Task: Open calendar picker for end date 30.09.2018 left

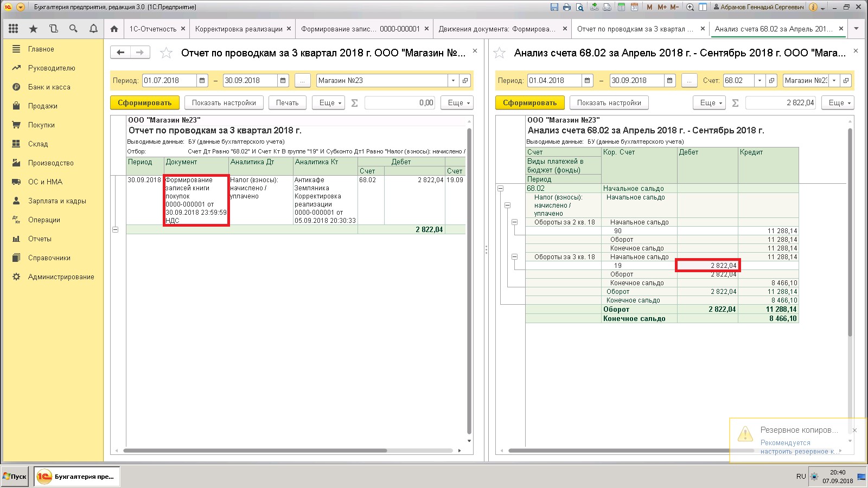Action: pyautogui.click(x=283, y=80)
